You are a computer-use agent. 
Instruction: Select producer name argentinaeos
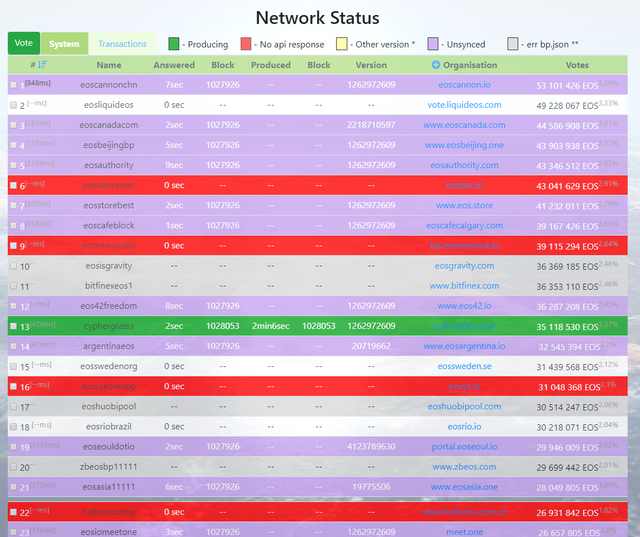pos(109,346)
